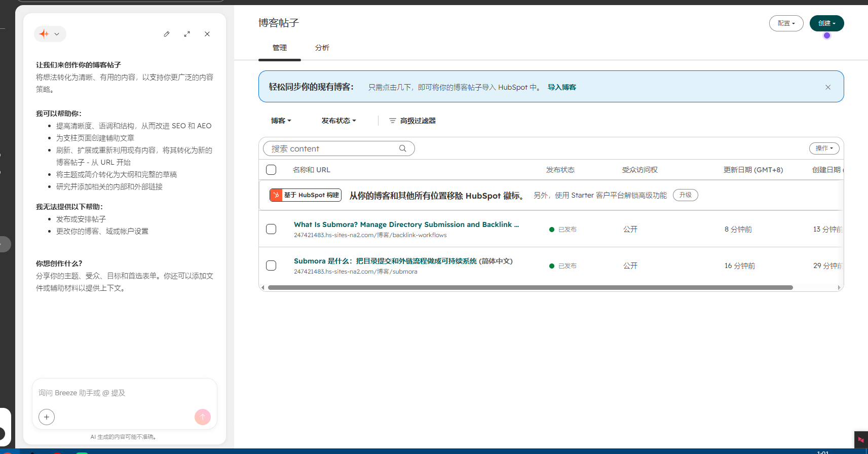Select the What Is Submora post checkbox
Viewport: 868px width, 454px height.
coord(271,229)
